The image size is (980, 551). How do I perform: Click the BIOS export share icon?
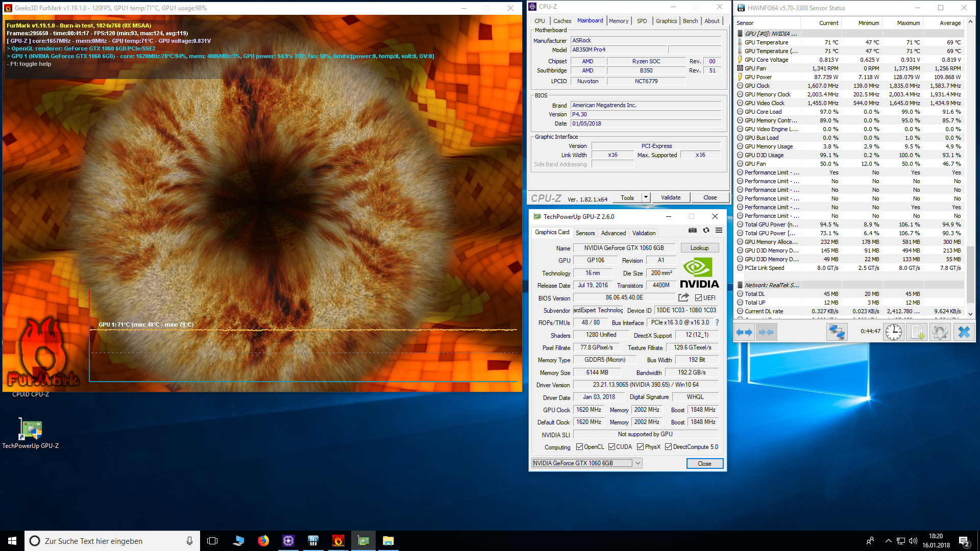pos(683,297)
